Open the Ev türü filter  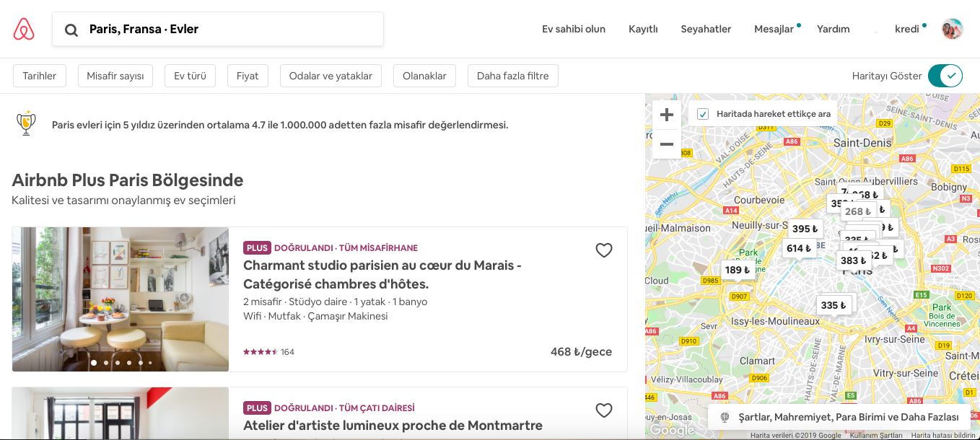coord(190,76)
